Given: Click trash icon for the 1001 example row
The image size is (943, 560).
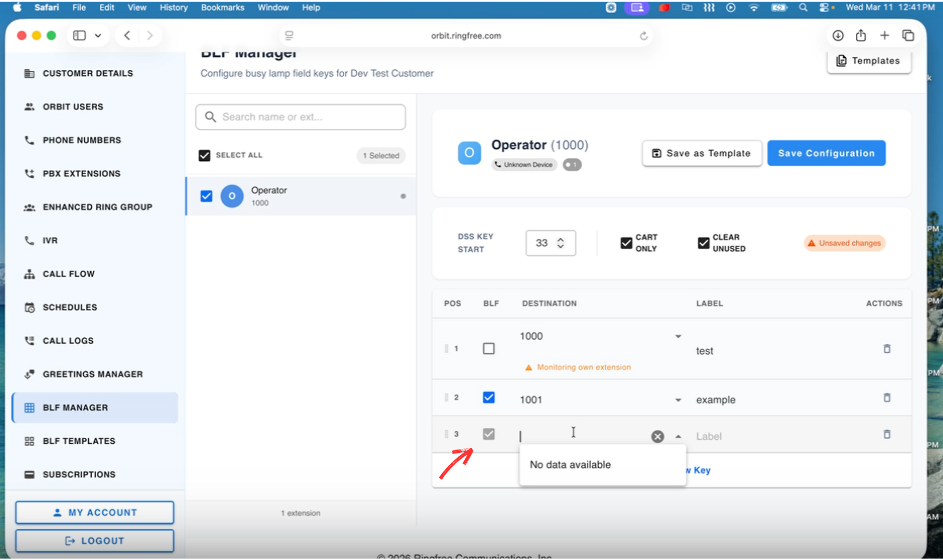Looking at the screenshot, I should (x=886, y=398).
